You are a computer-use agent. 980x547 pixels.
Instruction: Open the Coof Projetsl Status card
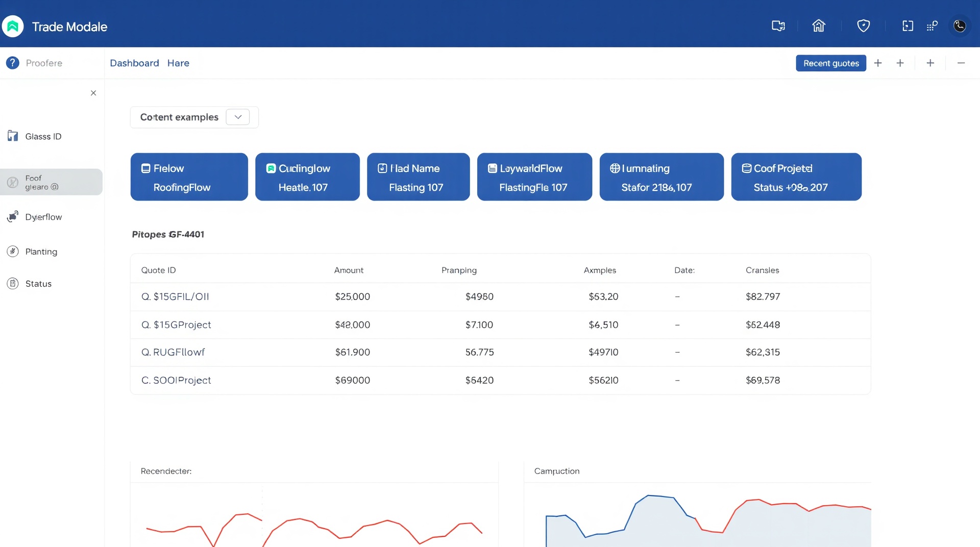(796, 177)
